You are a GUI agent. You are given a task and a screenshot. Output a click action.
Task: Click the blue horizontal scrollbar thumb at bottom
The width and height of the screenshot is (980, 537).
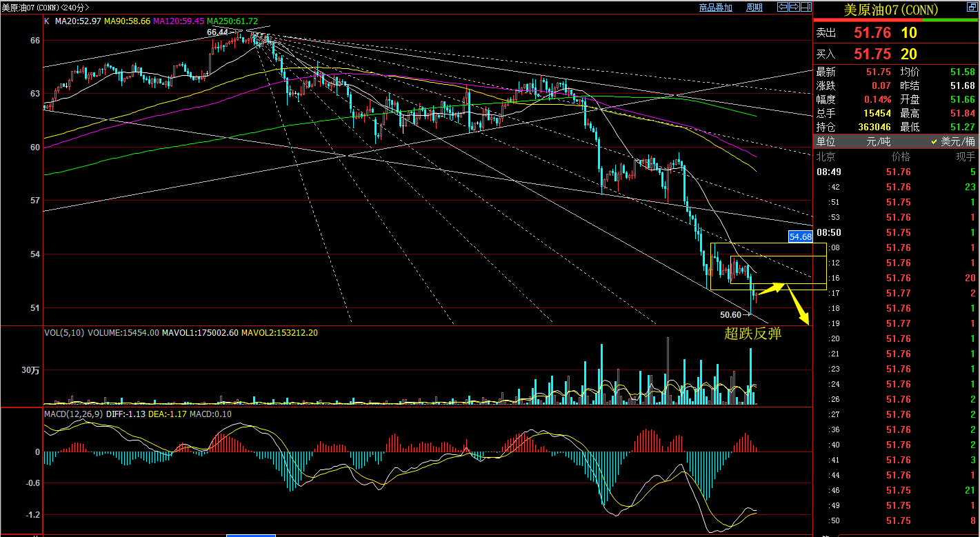251,535
